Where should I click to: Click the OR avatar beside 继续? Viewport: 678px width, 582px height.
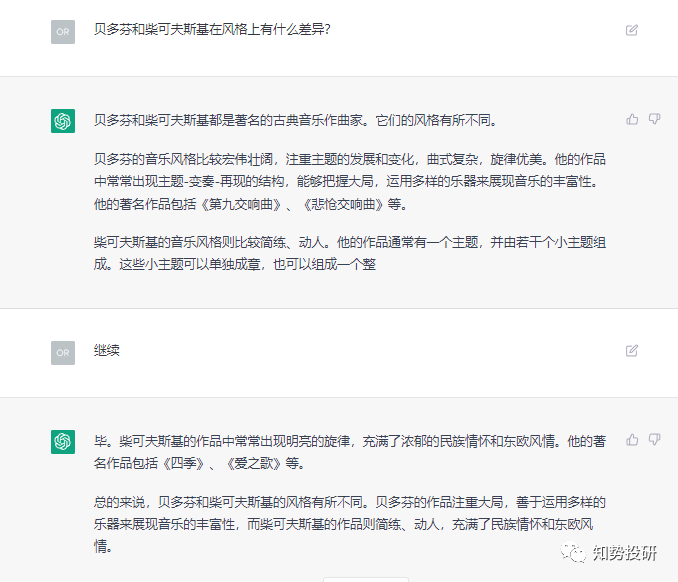coord(63,352)
